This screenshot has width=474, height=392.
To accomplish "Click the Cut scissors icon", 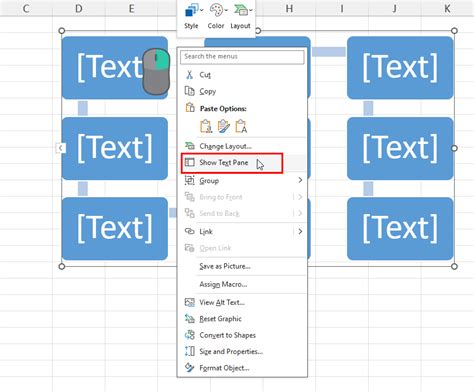I will coord(190,75).
